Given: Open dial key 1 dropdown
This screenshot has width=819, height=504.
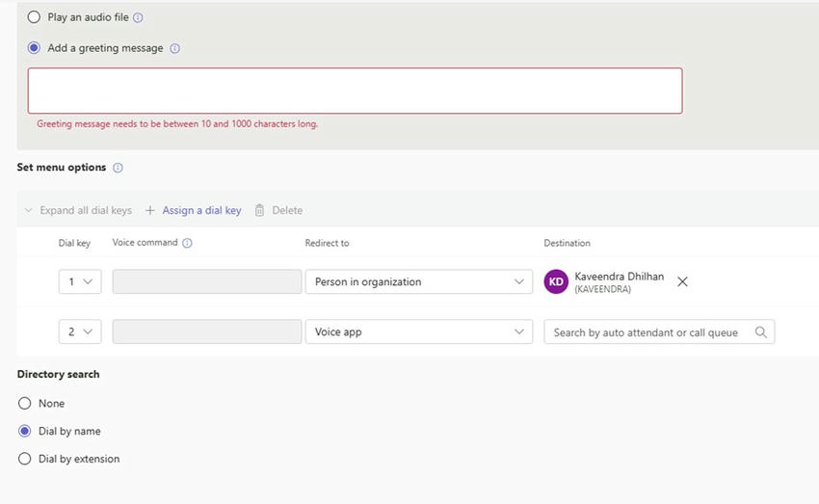Looking at the screenshot, I should (x=79, y=281).
